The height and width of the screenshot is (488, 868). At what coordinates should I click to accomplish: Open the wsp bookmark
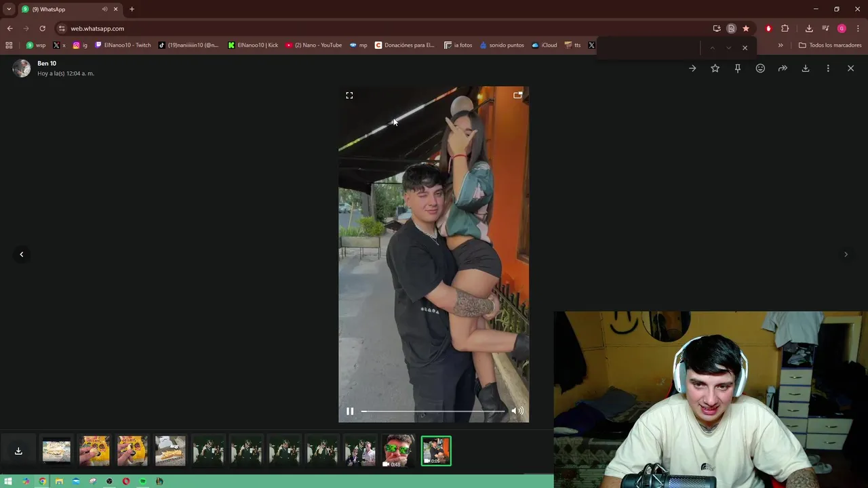coord(36,45)
